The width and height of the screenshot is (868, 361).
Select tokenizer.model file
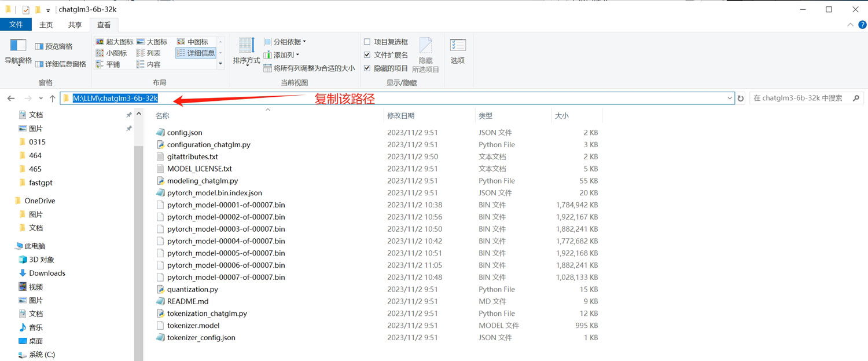click(x=193, y=326)
